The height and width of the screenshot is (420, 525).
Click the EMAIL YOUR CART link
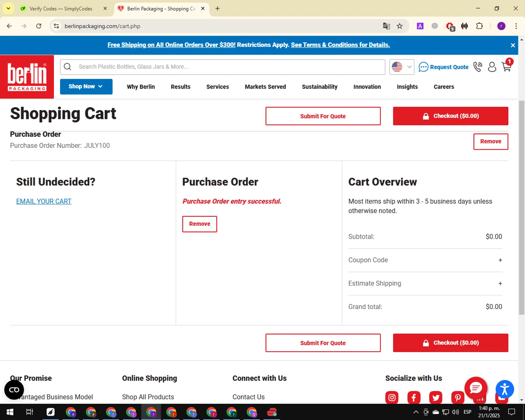(x=44, y=201)
